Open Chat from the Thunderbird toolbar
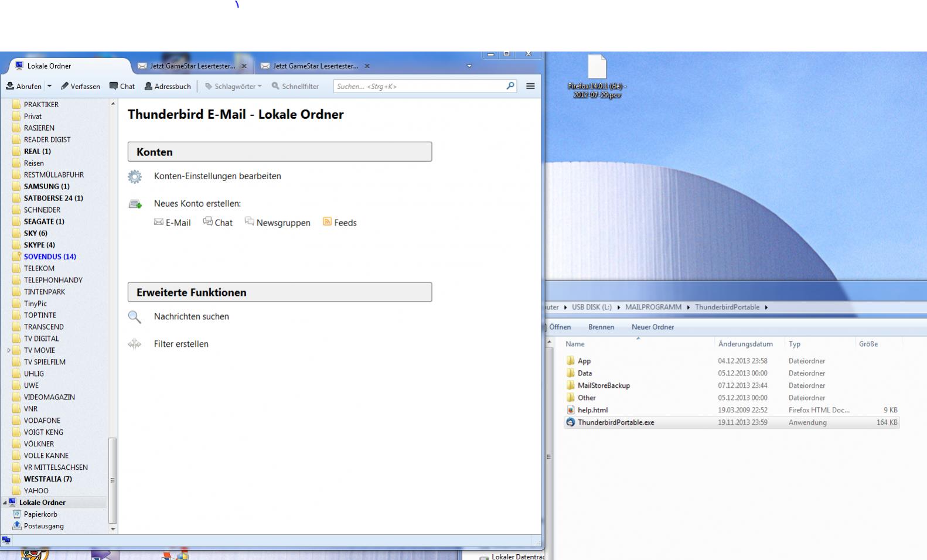 122,86
